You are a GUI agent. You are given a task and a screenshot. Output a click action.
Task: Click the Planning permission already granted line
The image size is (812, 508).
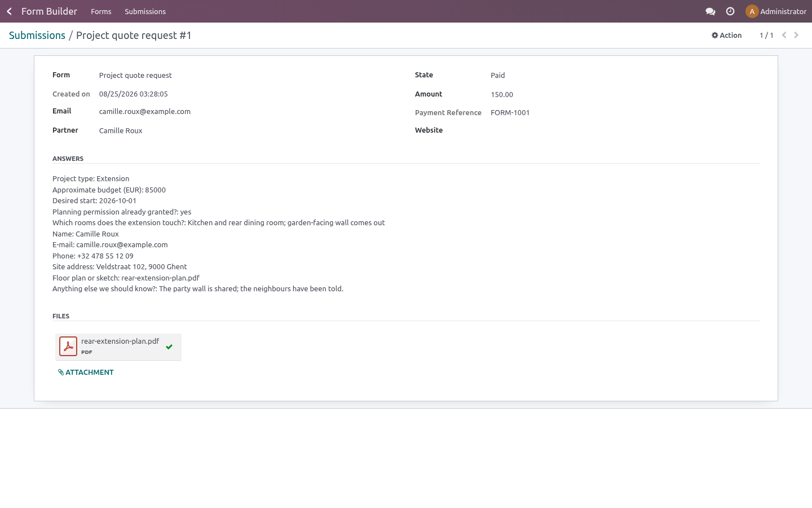tap(122, 212)
